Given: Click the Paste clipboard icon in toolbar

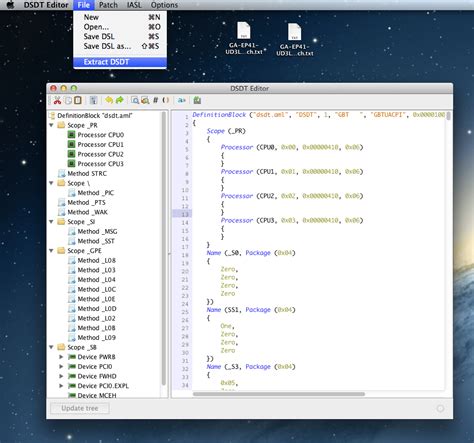Looking at the screenshot, I should coord(78,100).
